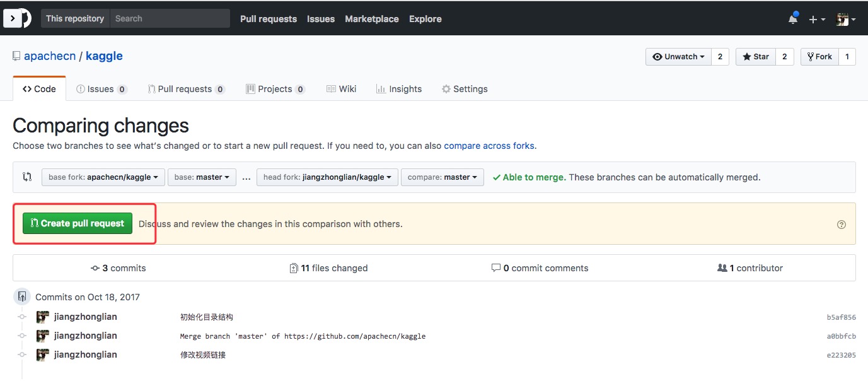Click the swap branches compare icon

pos(27,177)
